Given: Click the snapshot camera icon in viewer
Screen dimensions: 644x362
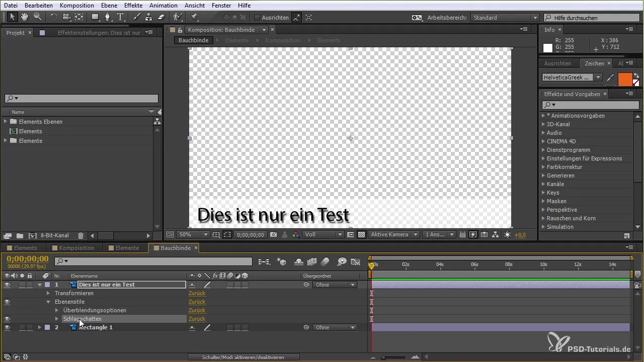Looking at the screenshot, I should coord(274,235).
